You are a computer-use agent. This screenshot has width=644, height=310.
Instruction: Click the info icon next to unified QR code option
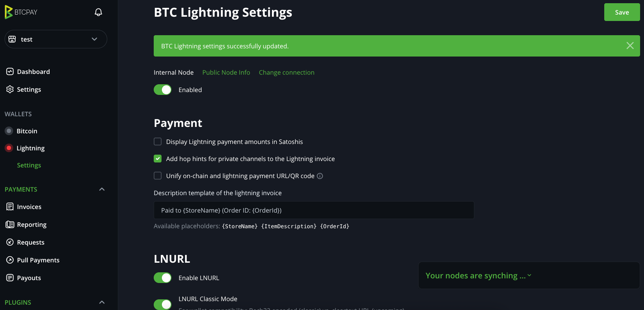click(x=320, y=176)
